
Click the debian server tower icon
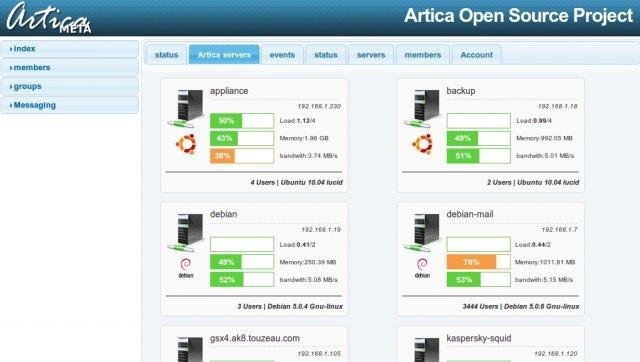[186, 232]
